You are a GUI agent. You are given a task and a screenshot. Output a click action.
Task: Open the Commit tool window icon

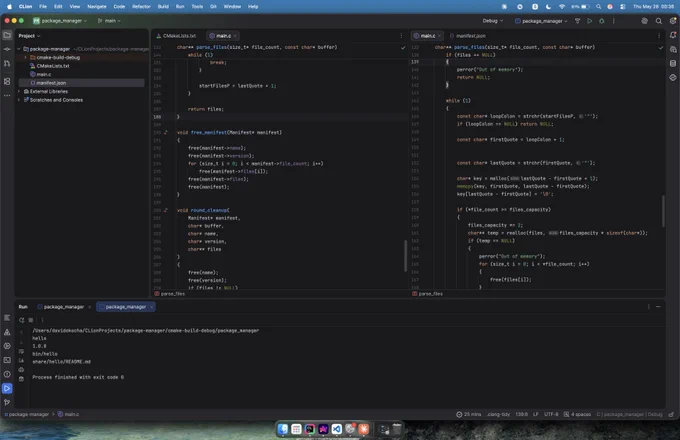(7, 49)
